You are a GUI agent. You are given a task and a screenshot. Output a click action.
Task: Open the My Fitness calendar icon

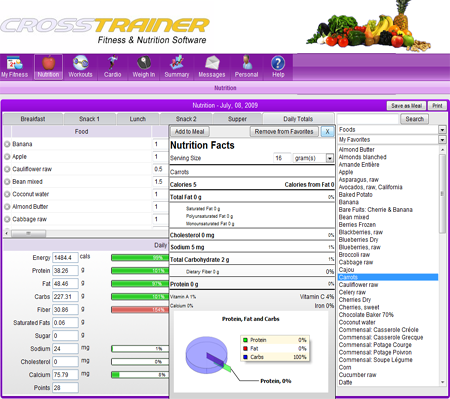coord(15,63)
